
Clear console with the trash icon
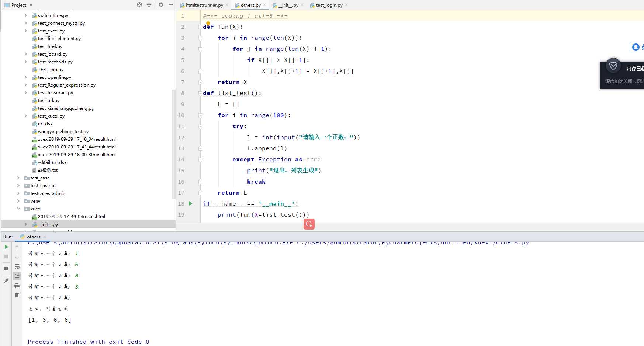[x=17, y=295]
